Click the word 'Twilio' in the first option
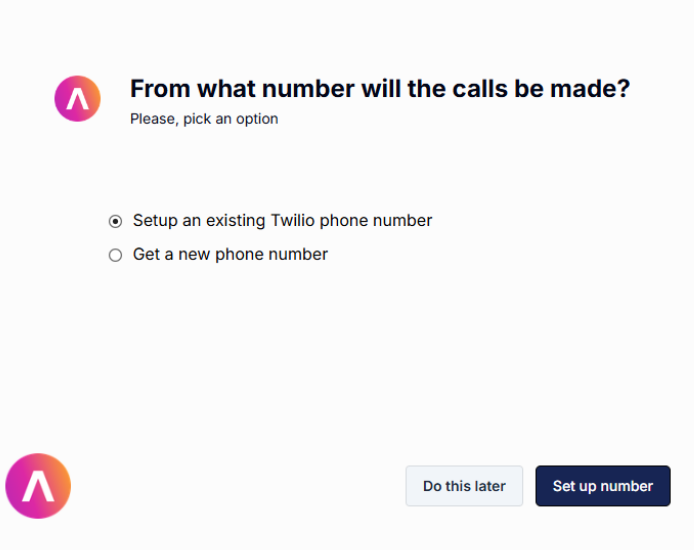This screenshot has height=550, width=694. pos(293,220)
